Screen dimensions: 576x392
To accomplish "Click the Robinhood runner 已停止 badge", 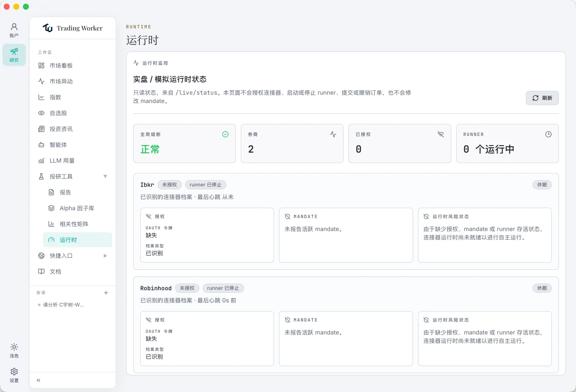I will tap(223, 288).
